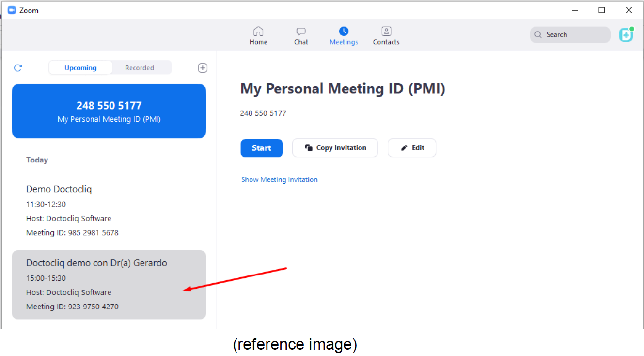
Task: Switch to the Recorded tab
Action: pos(140,68)
